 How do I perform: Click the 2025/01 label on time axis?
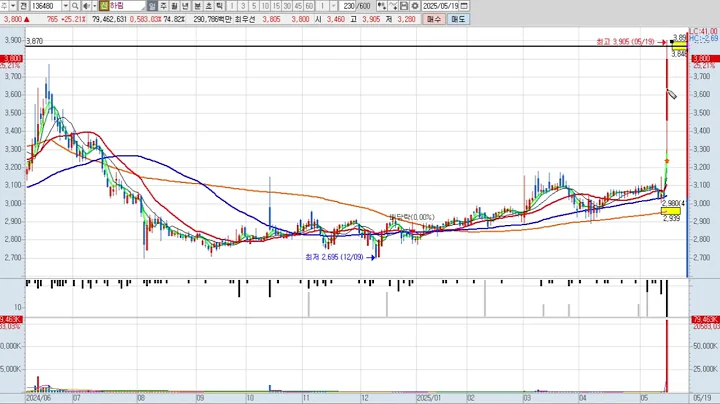coord(428,398)
